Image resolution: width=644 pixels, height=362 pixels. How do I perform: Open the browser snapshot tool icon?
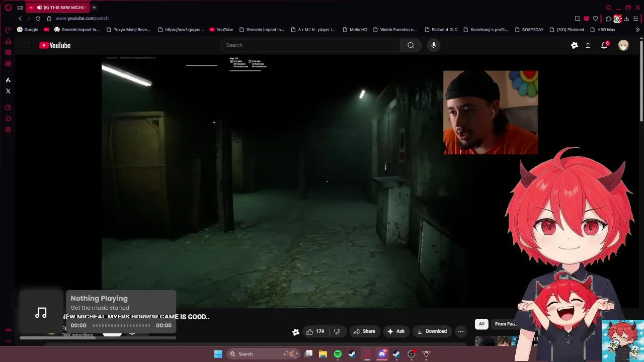tap(577, 19)
